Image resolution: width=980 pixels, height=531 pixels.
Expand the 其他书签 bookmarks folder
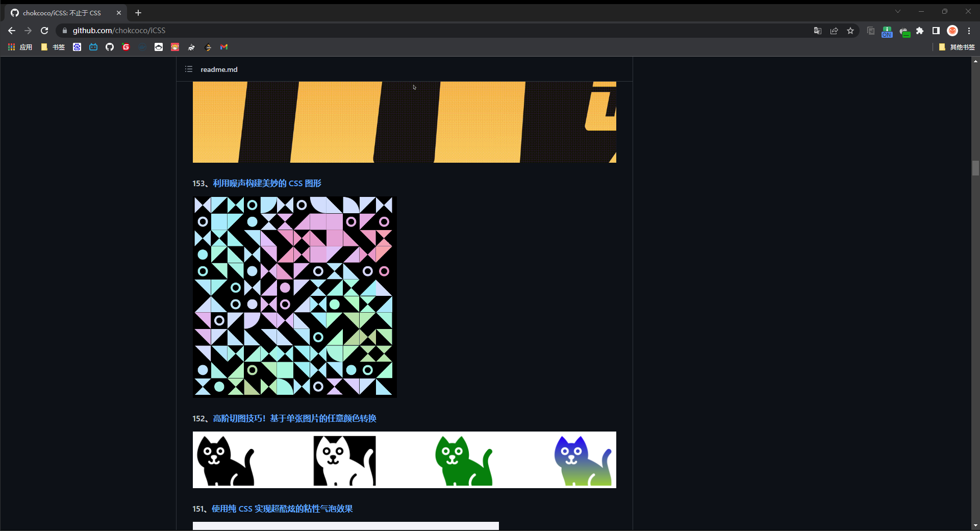point(957,47)
